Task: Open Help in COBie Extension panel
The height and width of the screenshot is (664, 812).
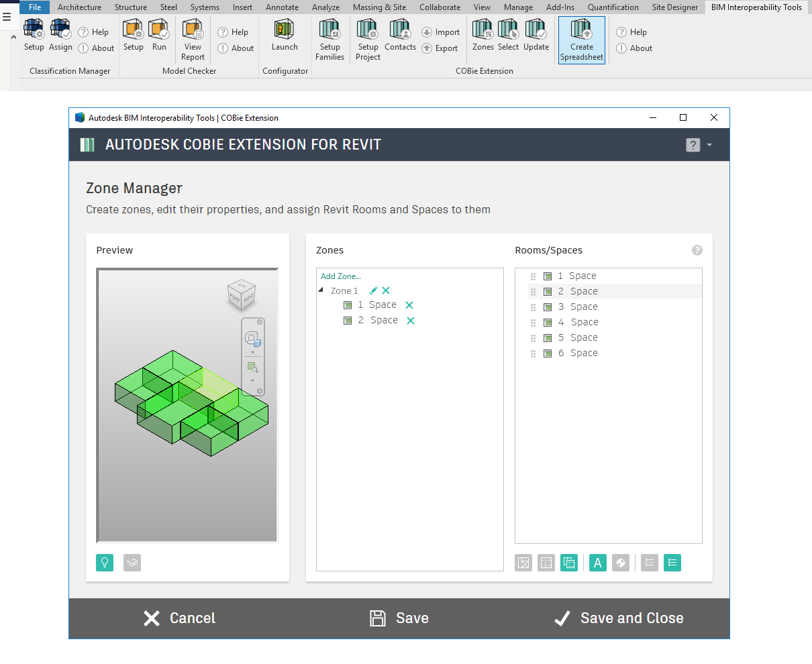Action: pos(631,32)
